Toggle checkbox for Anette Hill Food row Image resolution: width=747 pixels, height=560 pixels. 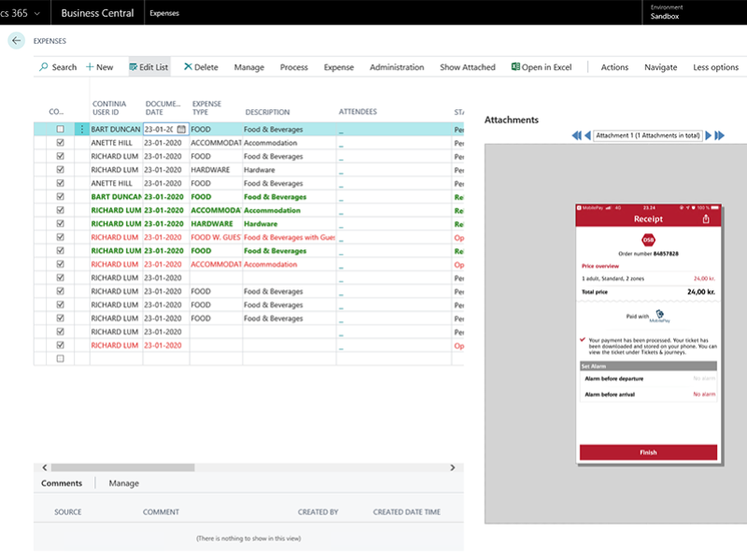(x=60, y=183)
